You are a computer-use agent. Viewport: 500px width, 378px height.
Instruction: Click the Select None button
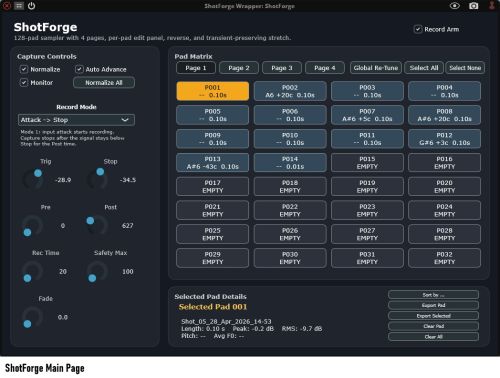[465, 68]
